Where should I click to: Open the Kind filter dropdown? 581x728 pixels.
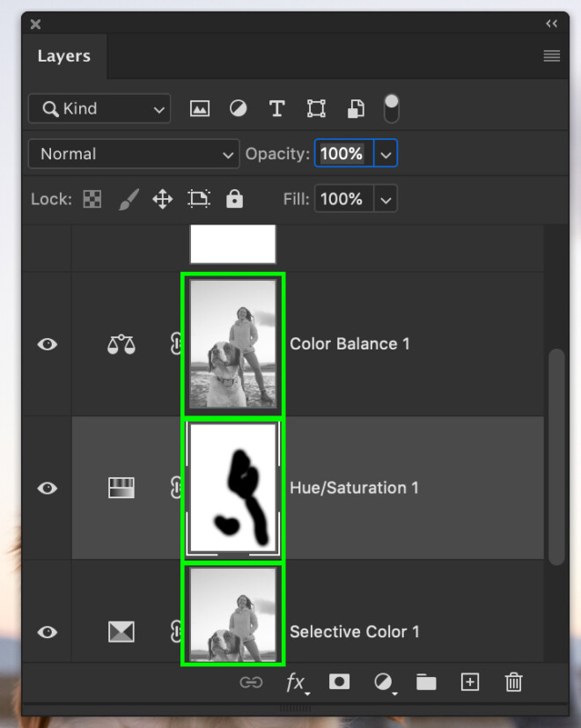click(x=99, y=108)
